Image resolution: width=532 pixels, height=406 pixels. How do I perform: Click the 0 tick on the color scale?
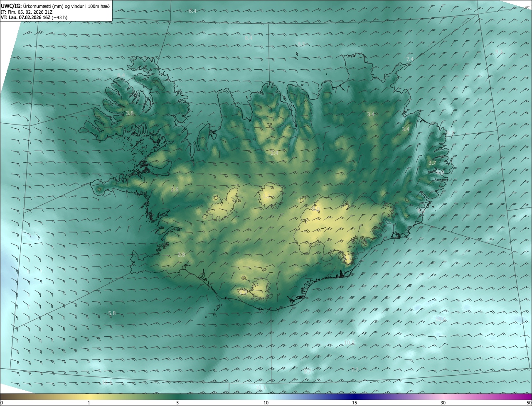pos(2,403)
